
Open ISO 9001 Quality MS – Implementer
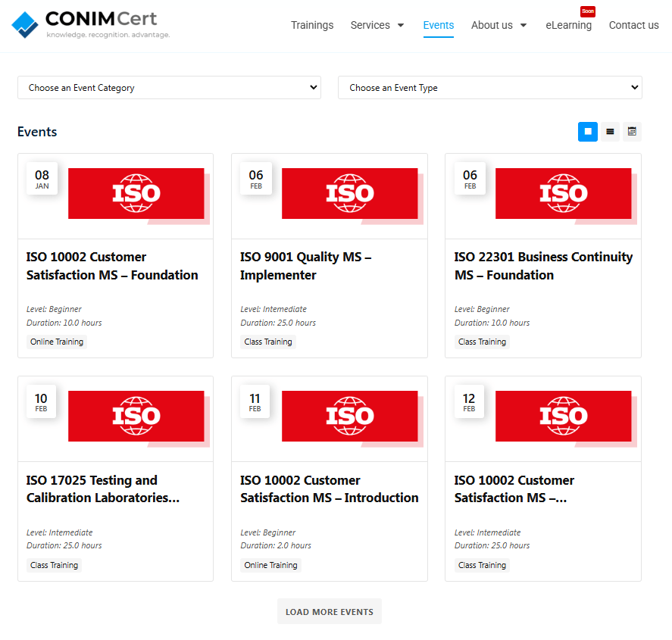pyautogui.click(x=305, y=266)
